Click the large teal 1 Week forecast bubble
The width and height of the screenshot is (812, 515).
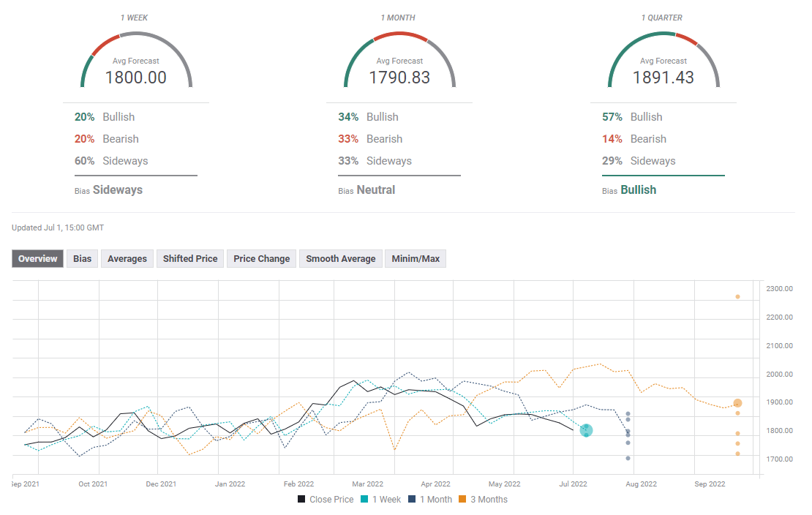587,431
